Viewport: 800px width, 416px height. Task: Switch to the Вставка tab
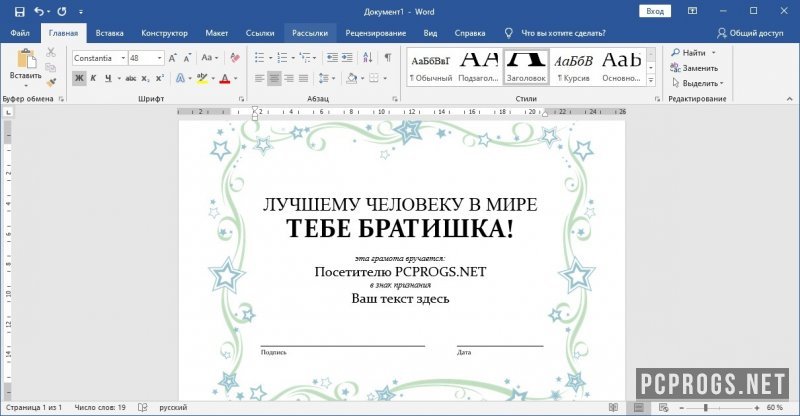tap(109, 33)
